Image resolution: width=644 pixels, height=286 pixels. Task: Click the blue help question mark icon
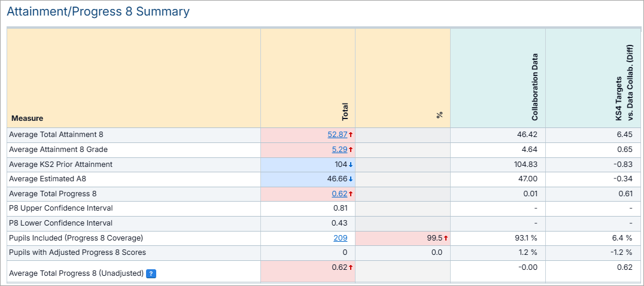pyautogui.click(x=151, y=273)
